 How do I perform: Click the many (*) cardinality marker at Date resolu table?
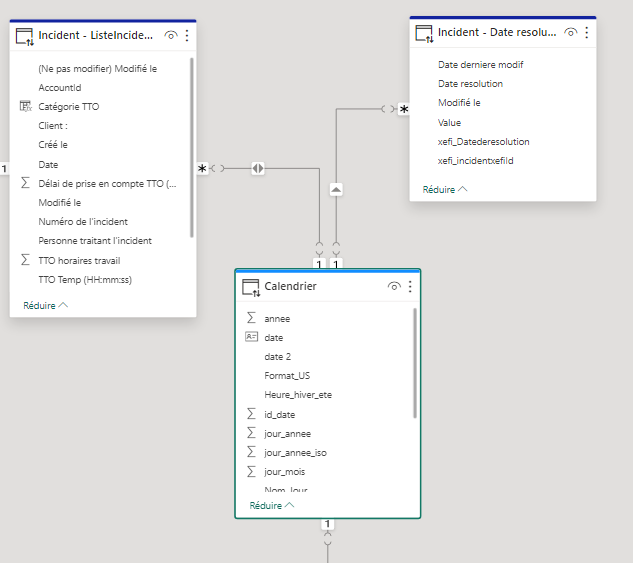coord(404,109)
